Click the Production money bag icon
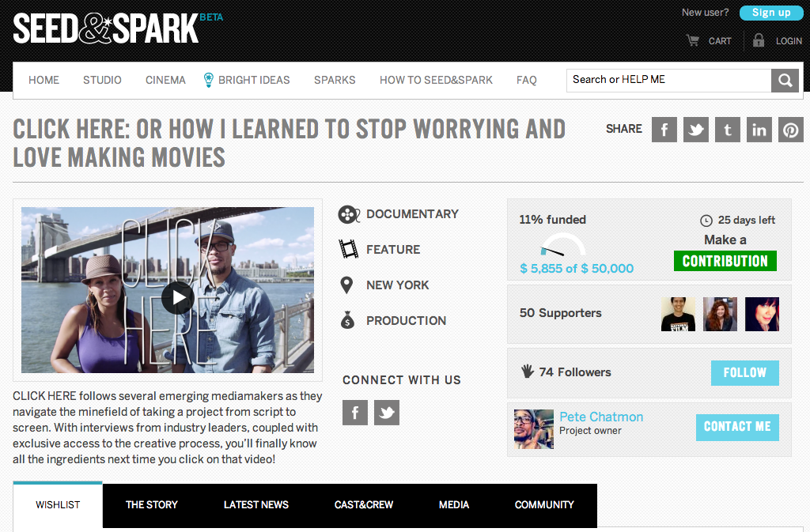Screen dimensions: 810x532 (348, 320)
